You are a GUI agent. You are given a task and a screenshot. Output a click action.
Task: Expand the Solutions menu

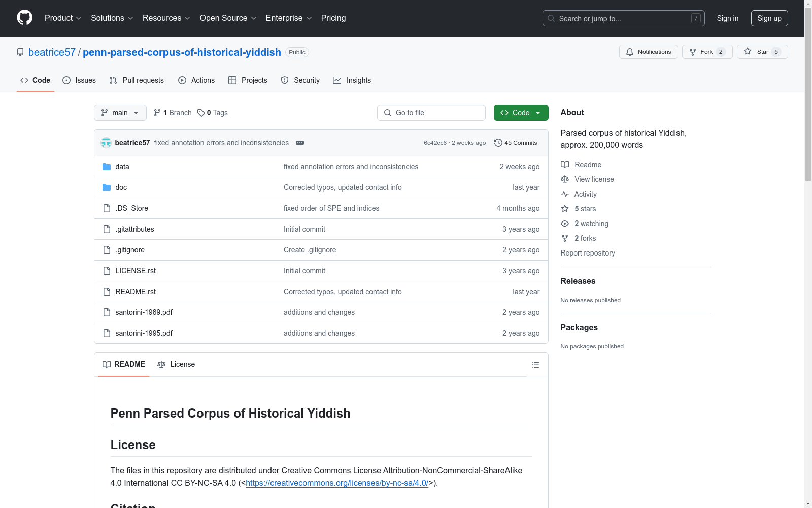click(x=112, y=18)
